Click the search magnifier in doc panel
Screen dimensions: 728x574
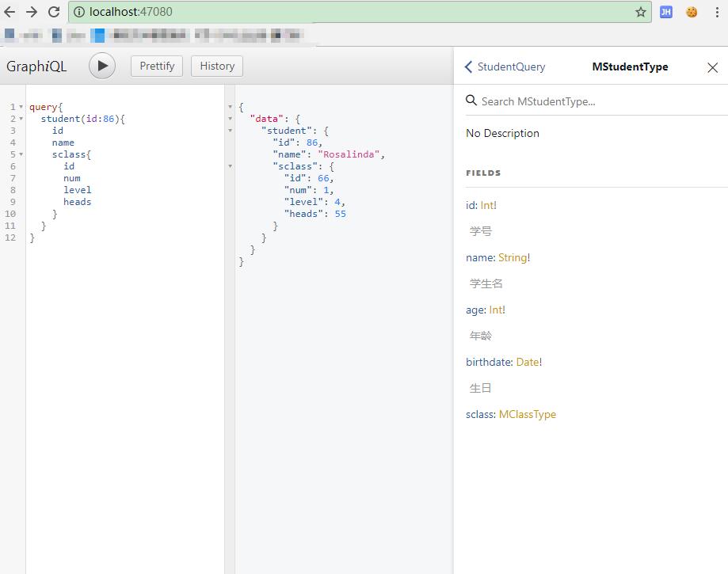coord(473,101)
